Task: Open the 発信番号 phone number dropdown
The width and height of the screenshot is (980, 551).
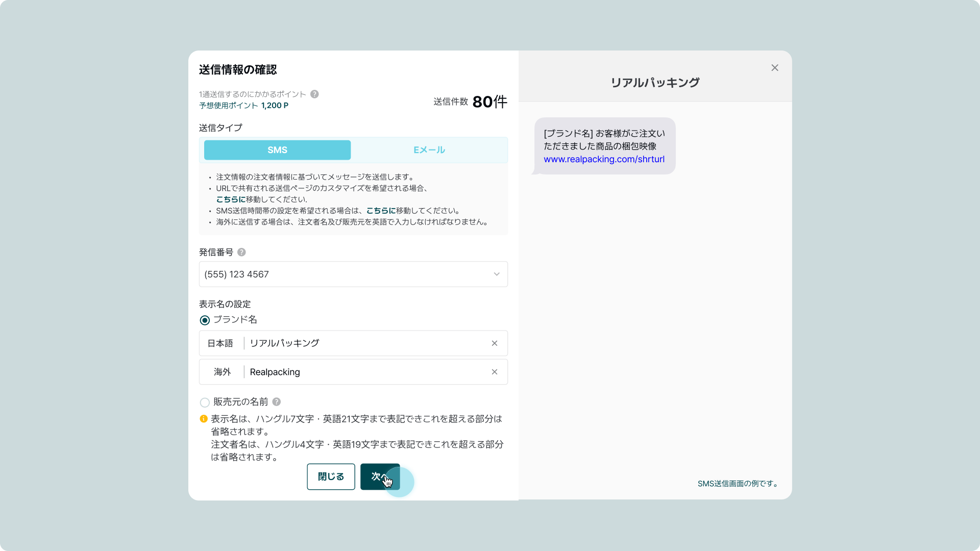Action: pyautogui.click(x=347, y=274)
